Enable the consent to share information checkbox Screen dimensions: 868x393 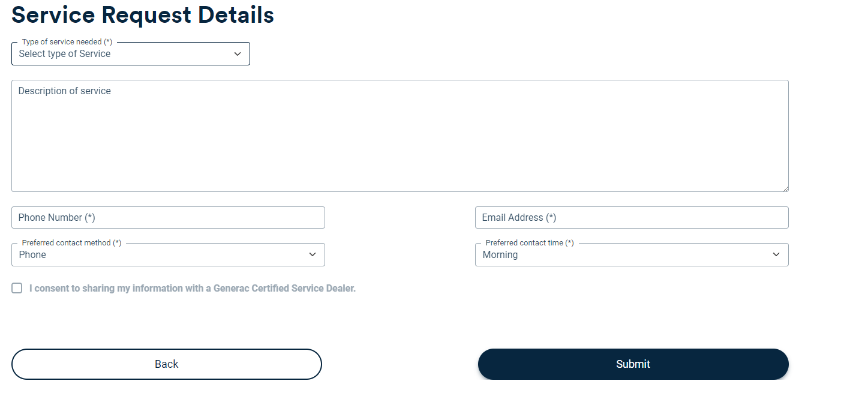(17, 288)
